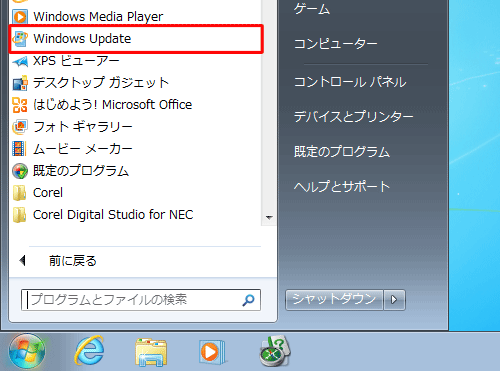Open フォト ギャラリー program entry
Screen dimensions: 500x371
click(83, 127)
